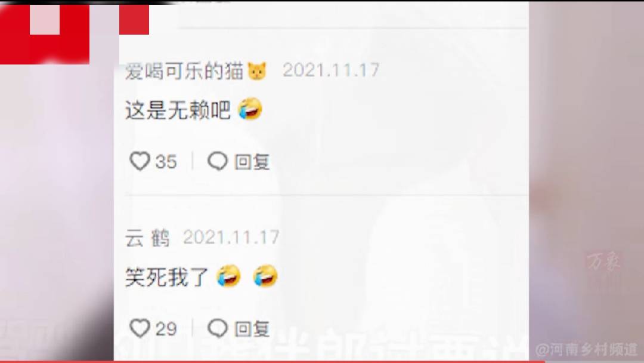Viewport: 644px width, 363px height.
Task: Click the 2021.11.17 date beside 爱喝可乐的猫
Action: pyautogui.click(x=331, y=70)
